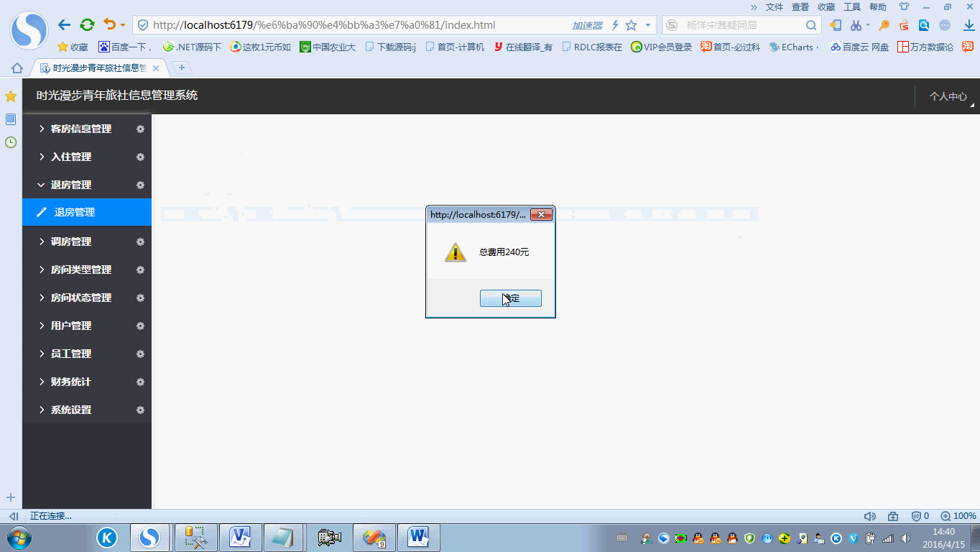This screenshot has width=980, height=552.
Task: Click the clock history sidebar icon
Action: [11, 142]
